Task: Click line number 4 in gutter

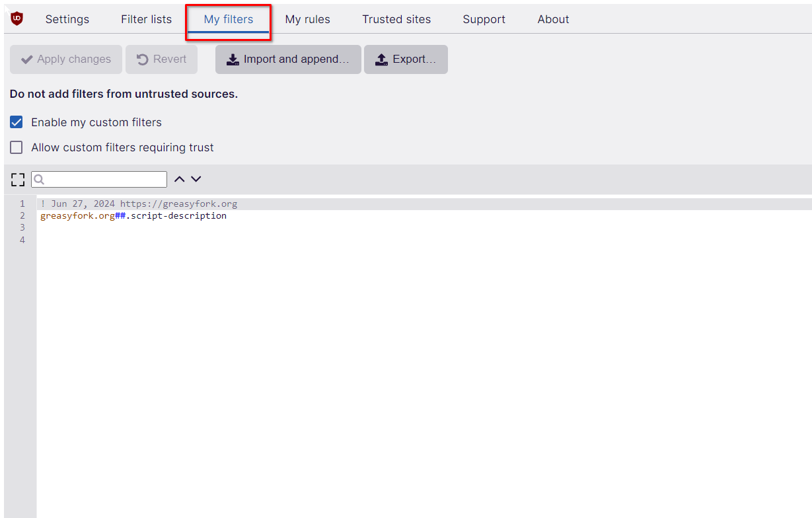Action: [x=22, y=240]
